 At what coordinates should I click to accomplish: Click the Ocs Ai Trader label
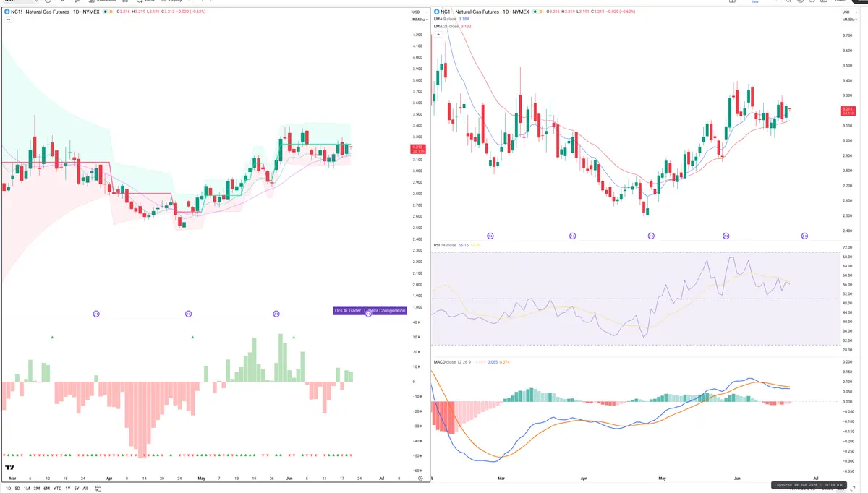347,310
